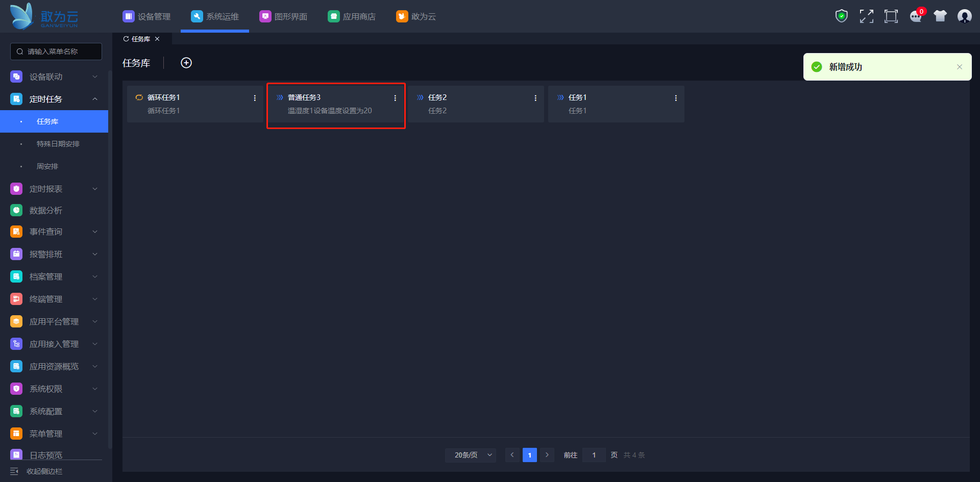The height and width of the screenshot is (482, 980).
Task: Expand the 设备联动 menu chevron
Action: [x=95, y=77]
